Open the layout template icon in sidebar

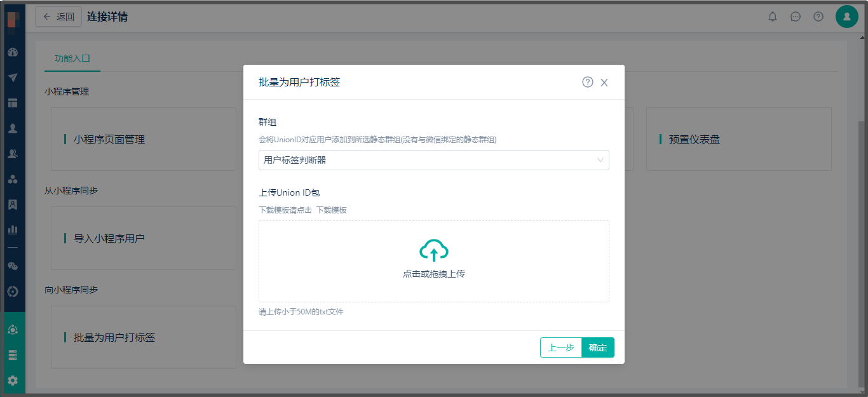pyautogui.click(x=13, y=103)
